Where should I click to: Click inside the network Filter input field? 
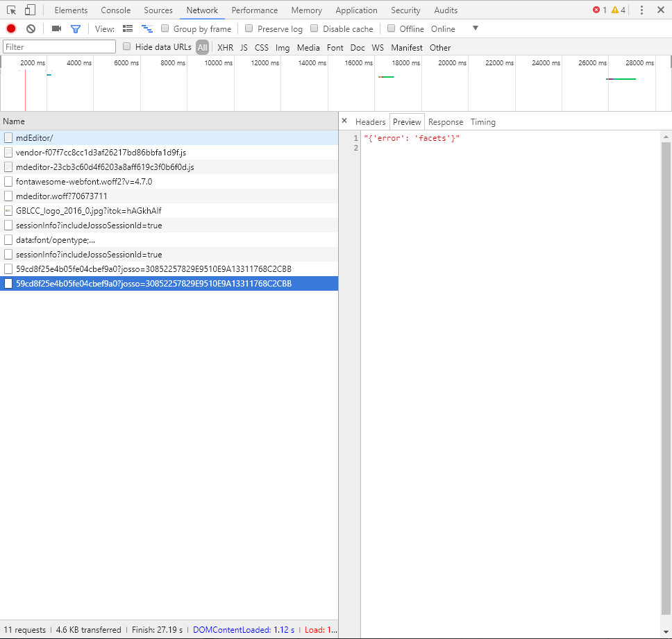tap(58, 46)
